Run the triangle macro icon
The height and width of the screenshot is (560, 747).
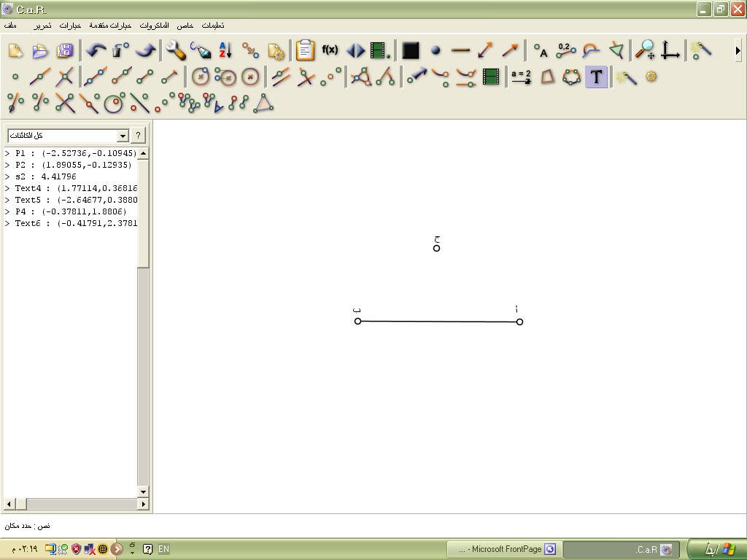click(x=263, y=103)
